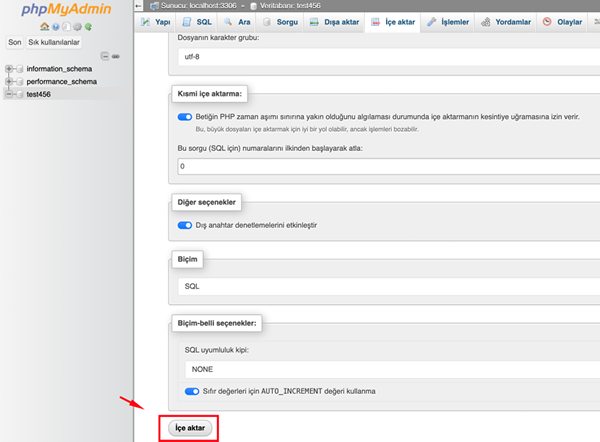Screen dimensions: 600x442
Task: Toggle PHP timeout interruption switch
Action: (x=185, y=117)
